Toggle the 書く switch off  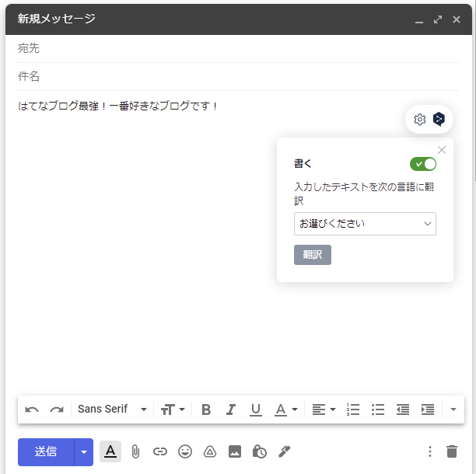[423, 164]
